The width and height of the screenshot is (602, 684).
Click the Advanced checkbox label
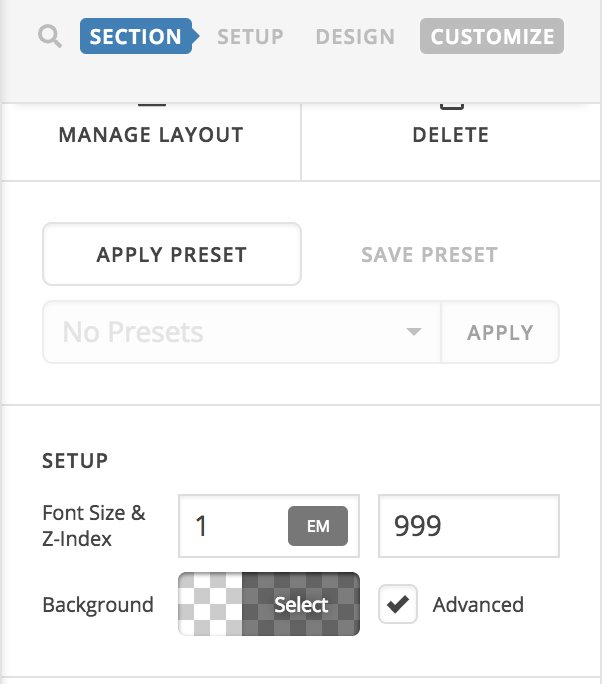[477, 605]
